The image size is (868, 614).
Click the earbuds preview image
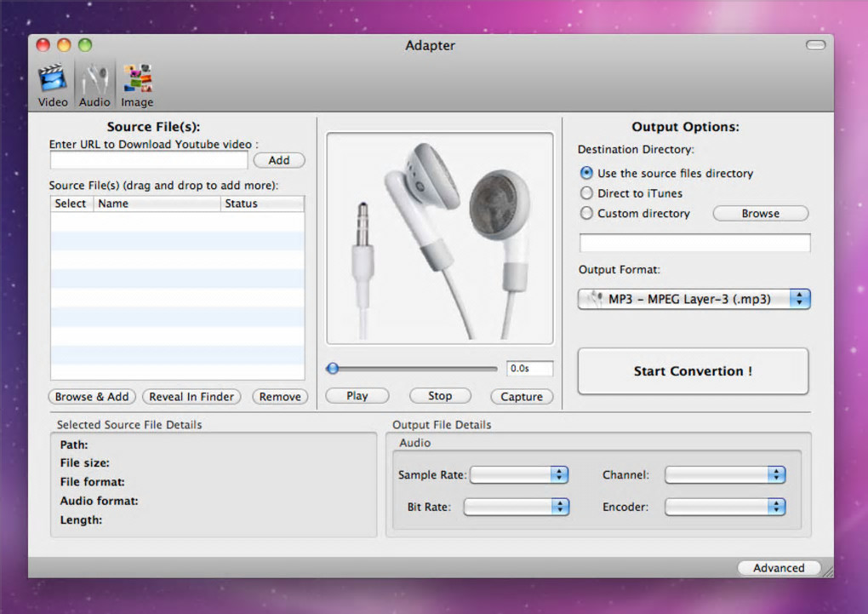tap(440, 238)
